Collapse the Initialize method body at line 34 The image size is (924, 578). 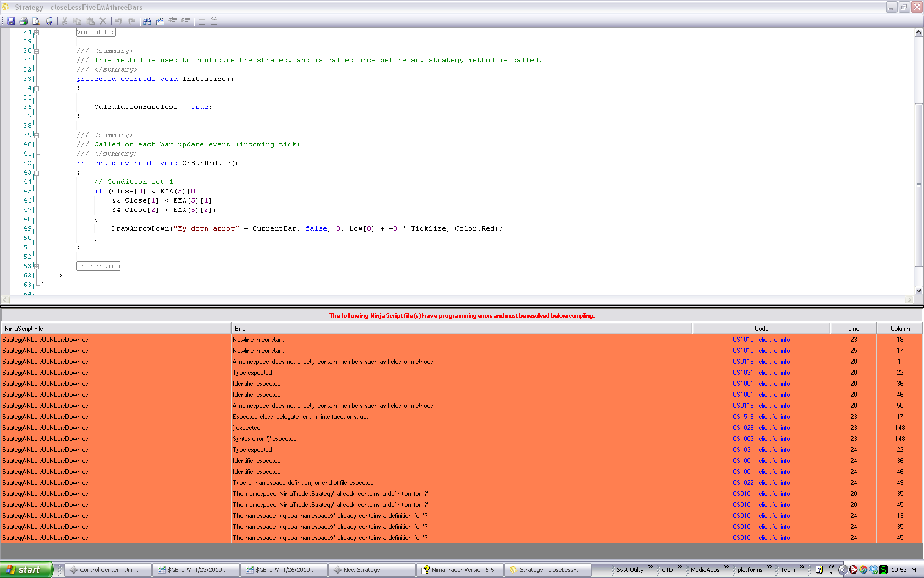[x=37, y=89]
